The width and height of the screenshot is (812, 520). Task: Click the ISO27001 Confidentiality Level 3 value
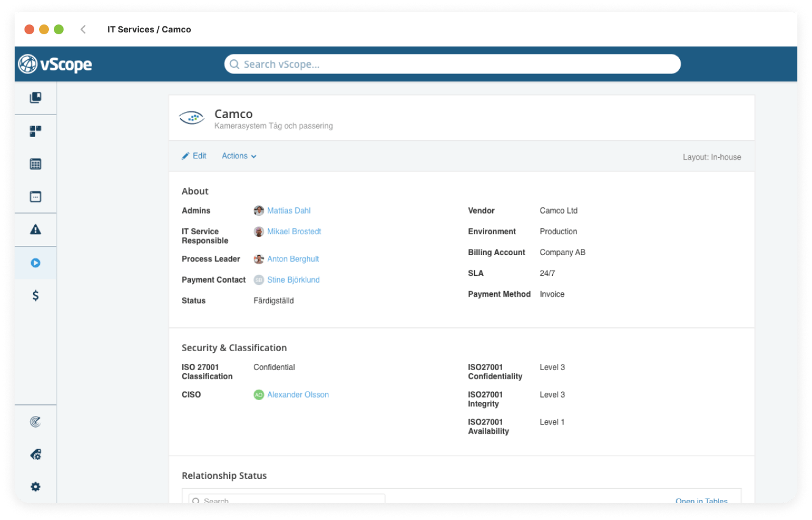552,367
